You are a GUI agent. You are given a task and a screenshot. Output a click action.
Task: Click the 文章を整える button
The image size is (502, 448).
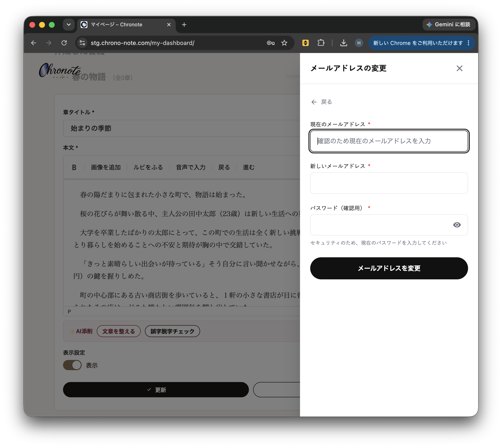pyautogui.click(x=118, y=331)
